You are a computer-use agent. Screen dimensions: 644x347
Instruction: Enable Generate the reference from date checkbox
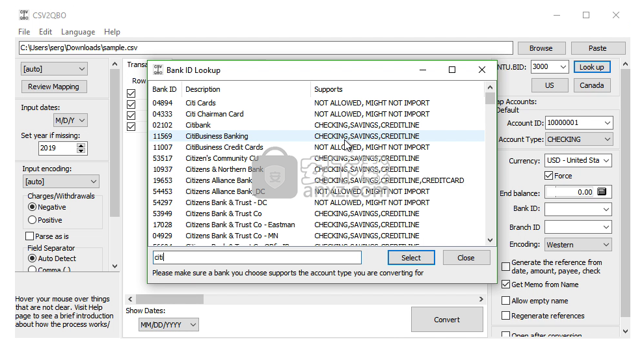click(506, 266)
